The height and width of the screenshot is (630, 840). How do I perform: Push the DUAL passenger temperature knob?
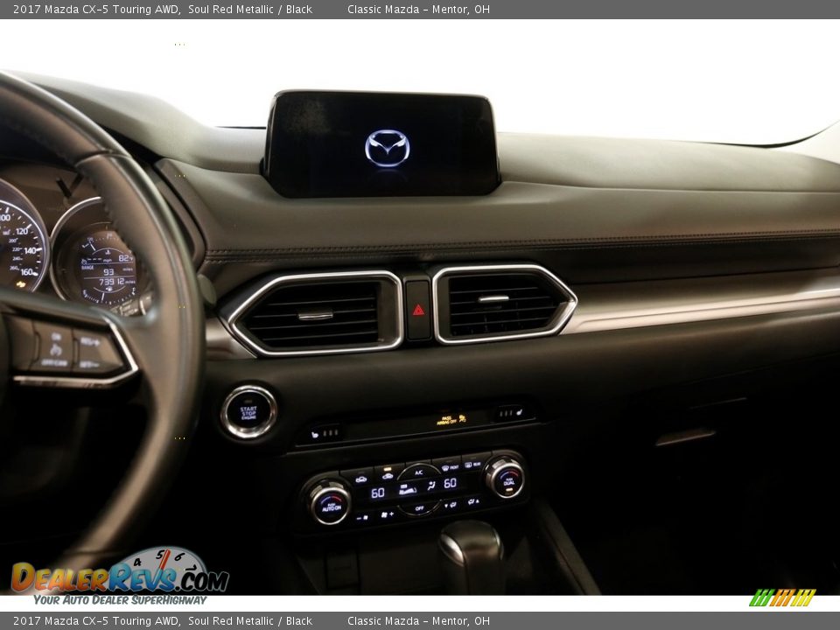[x=505, y=478]
